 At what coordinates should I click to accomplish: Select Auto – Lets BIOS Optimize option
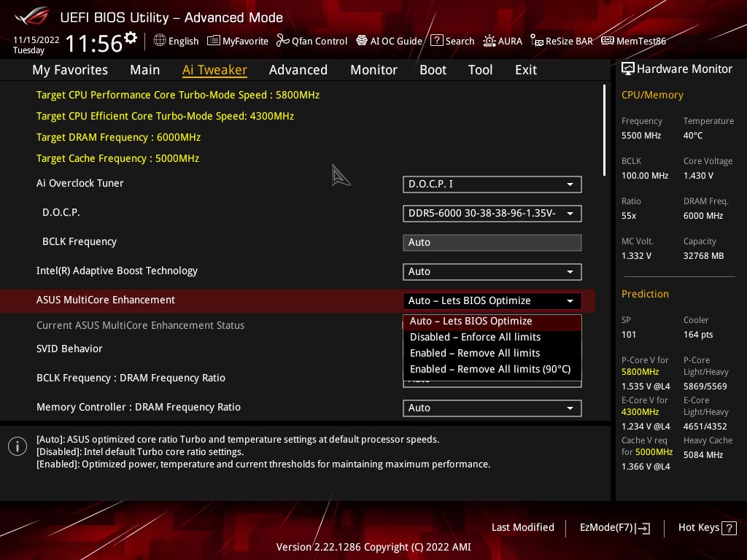click(x=492, y=322)
